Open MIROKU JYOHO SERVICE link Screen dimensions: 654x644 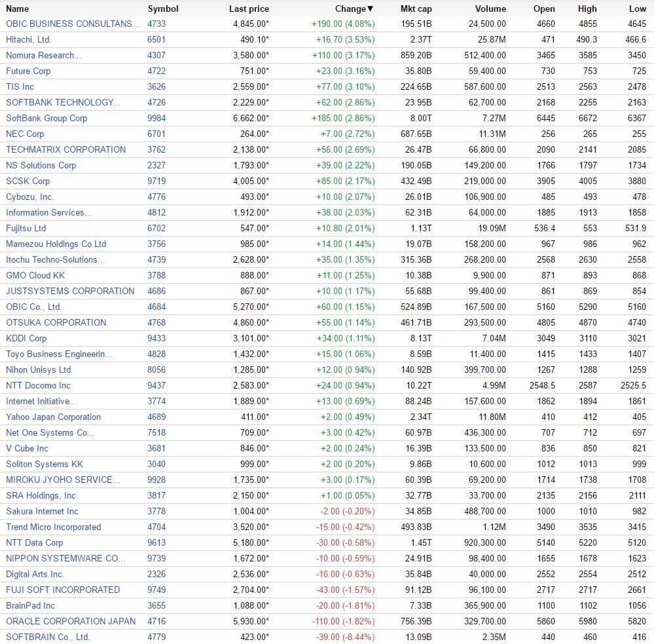[63, 480]
